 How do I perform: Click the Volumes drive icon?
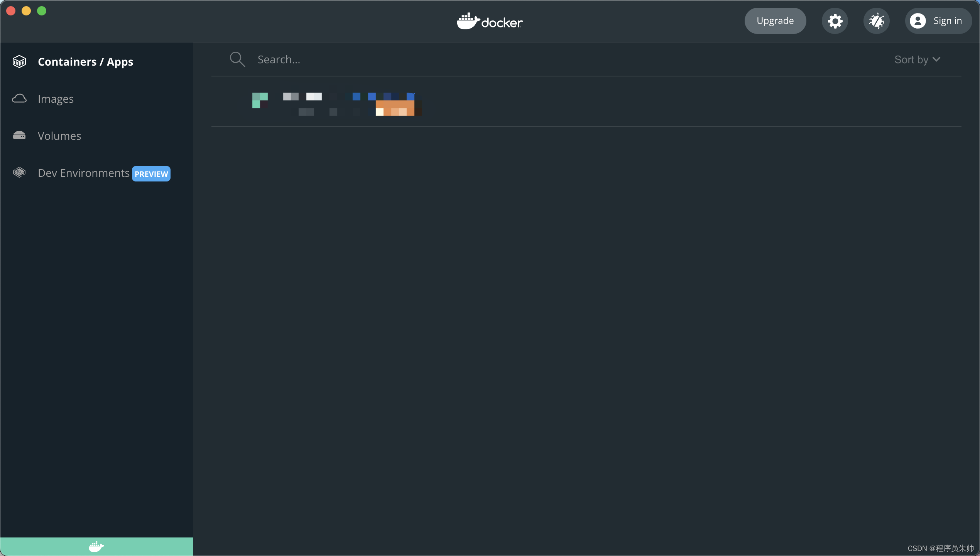pos(19,136)
